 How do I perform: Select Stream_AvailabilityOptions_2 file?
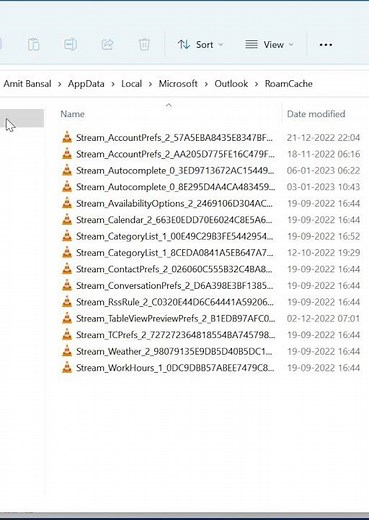pos(168,203)
